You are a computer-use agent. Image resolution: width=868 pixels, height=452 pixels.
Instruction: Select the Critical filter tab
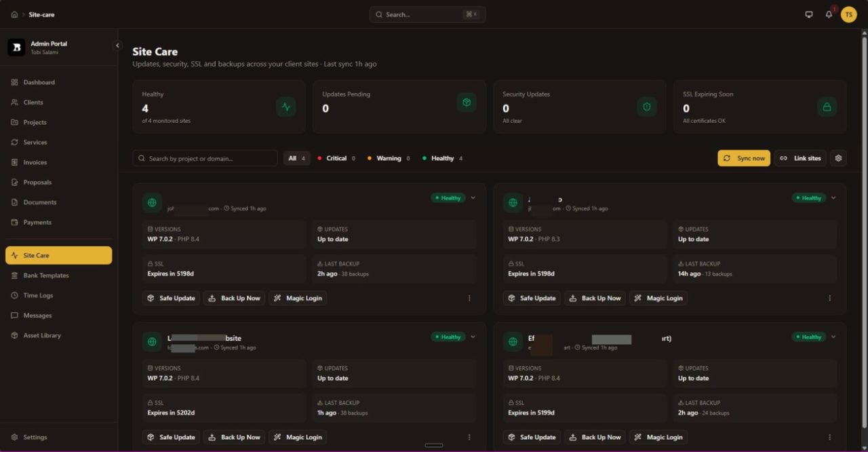coord(336,158)
